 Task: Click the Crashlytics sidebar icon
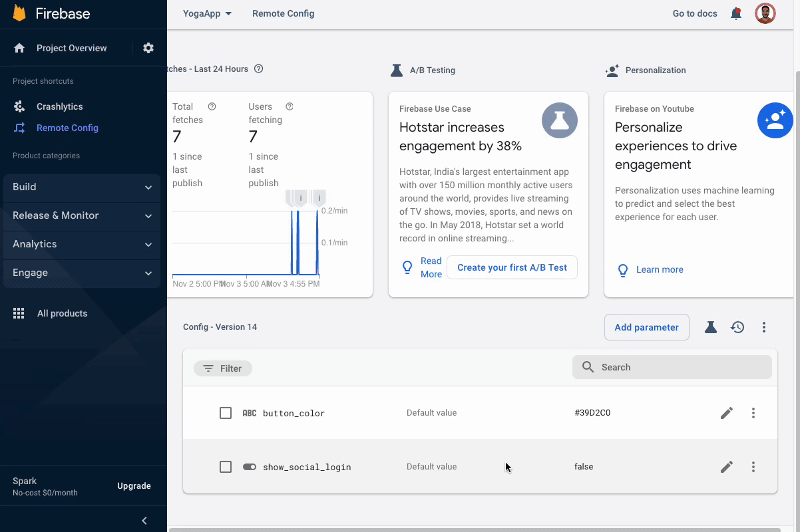point(19,106)
